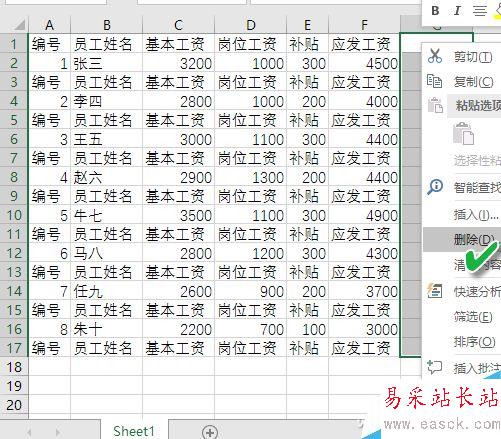Viewport: 501px width, 439px height.
Task: Click cell containing 牛七
Action: [x=107, y=215]
